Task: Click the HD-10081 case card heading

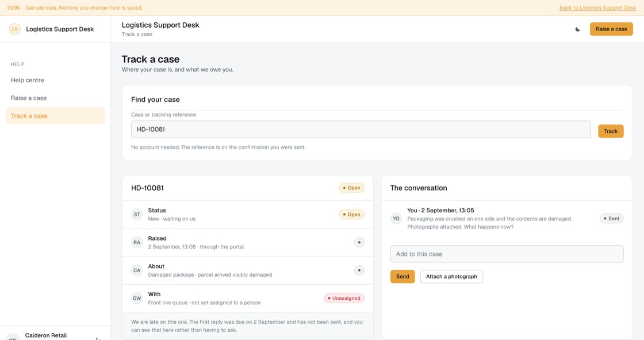Action: [147, 188]
